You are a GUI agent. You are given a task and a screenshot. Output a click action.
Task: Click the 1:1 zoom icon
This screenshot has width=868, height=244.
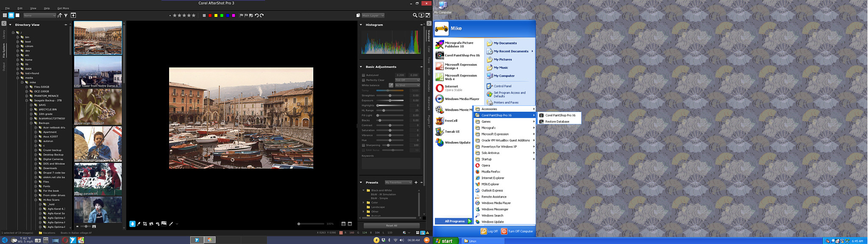click(x=343, y=224)
